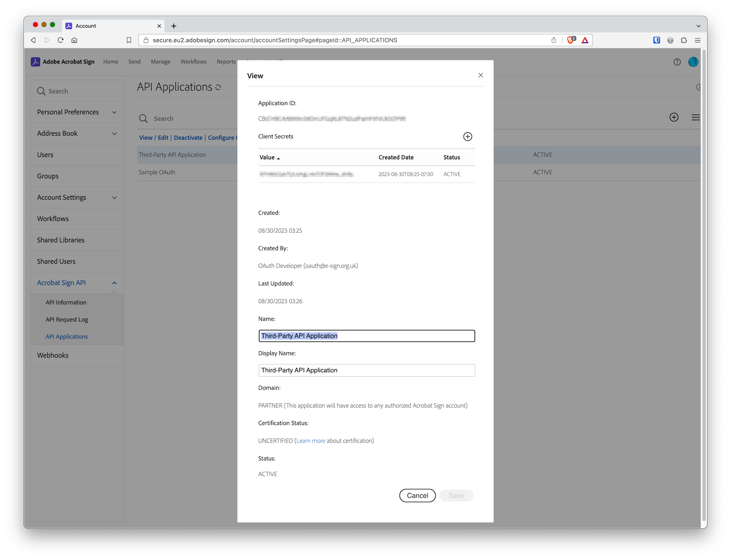
Task: Click the Adobe Acrobat Sign logo
Action: [x=63, y=61]
